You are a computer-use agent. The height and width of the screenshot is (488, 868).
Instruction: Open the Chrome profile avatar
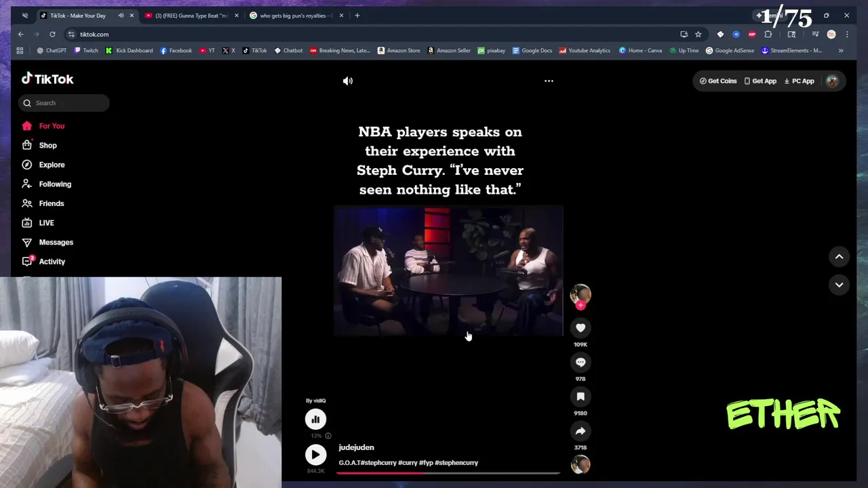[831, 34]
